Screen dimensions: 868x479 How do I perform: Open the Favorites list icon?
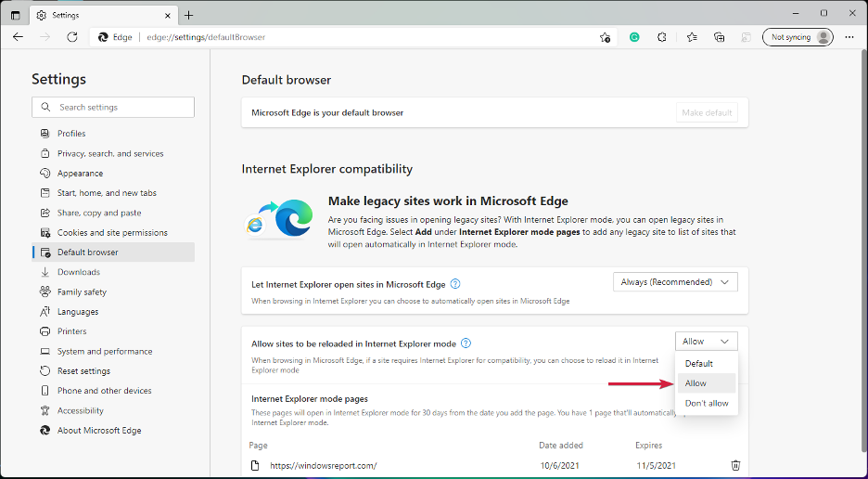pos(692,37)
